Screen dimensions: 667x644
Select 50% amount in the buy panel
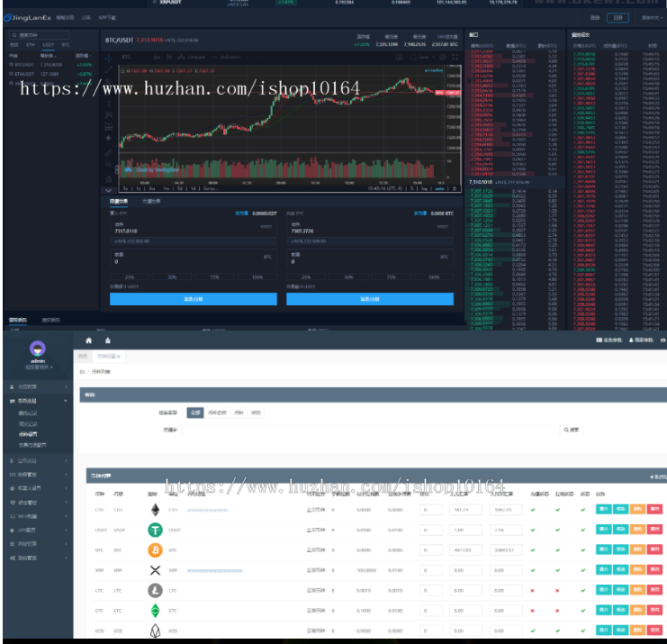click(x=171, y=277)
